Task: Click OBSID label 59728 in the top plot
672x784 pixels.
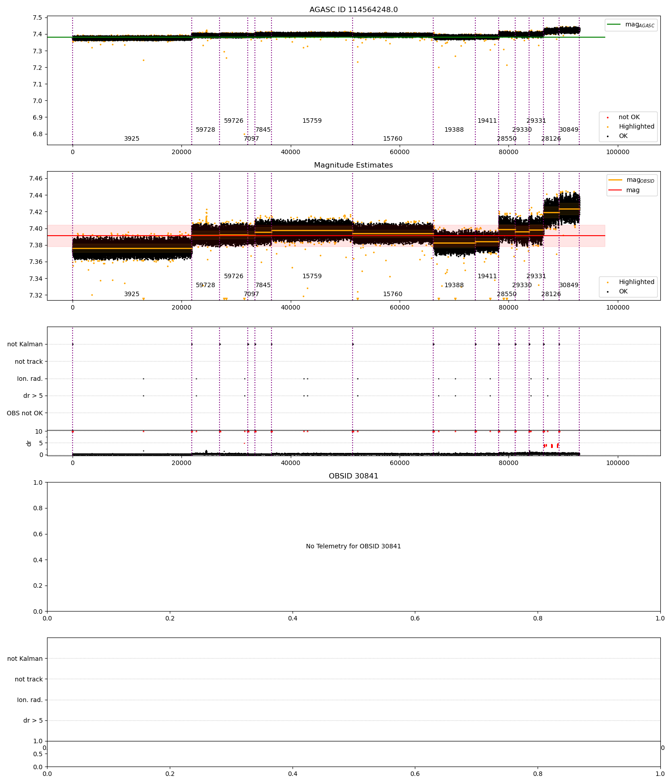Action: click(x=206, y=130)
